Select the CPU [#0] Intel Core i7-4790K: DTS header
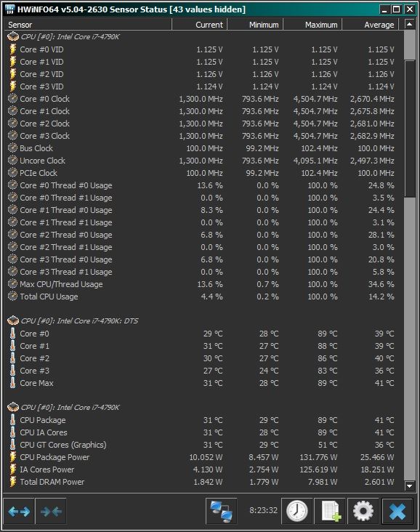420x532 pixels. coord(79,321)
